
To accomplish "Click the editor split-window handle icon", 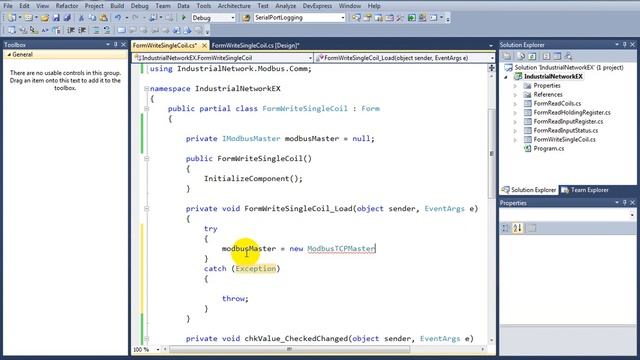I will [x=491, y=68].
